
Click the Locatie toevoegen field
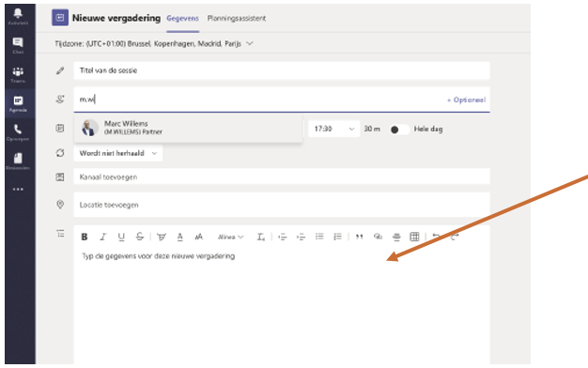[x=282, y=205]
